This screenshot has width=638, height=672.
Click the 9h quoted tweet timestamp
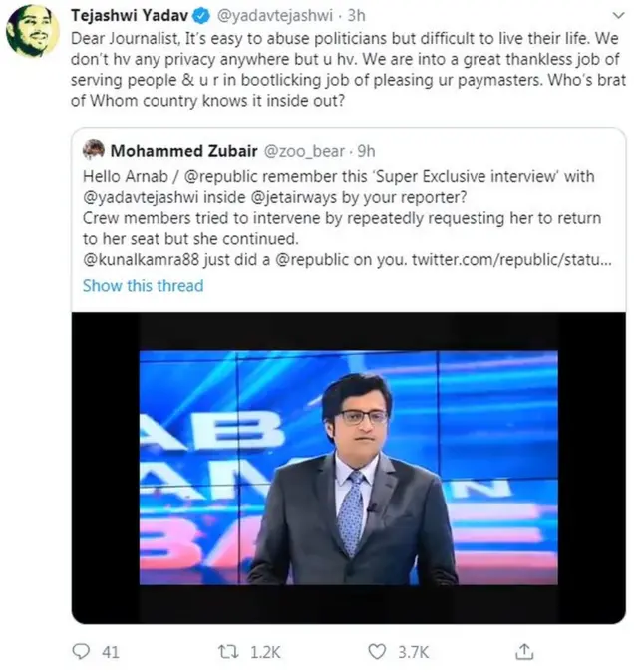pos(366,151)
